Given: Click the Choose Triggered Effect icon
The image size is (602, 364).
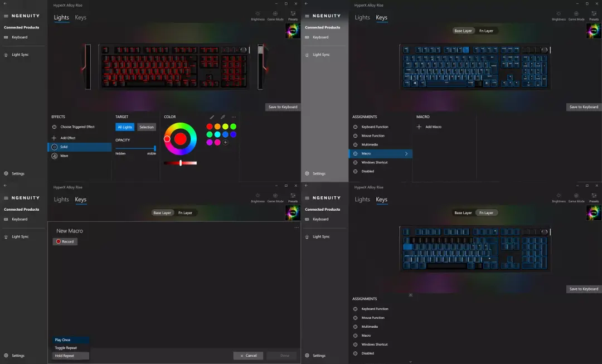Looking at the screenshot, I should pos(54,127).
